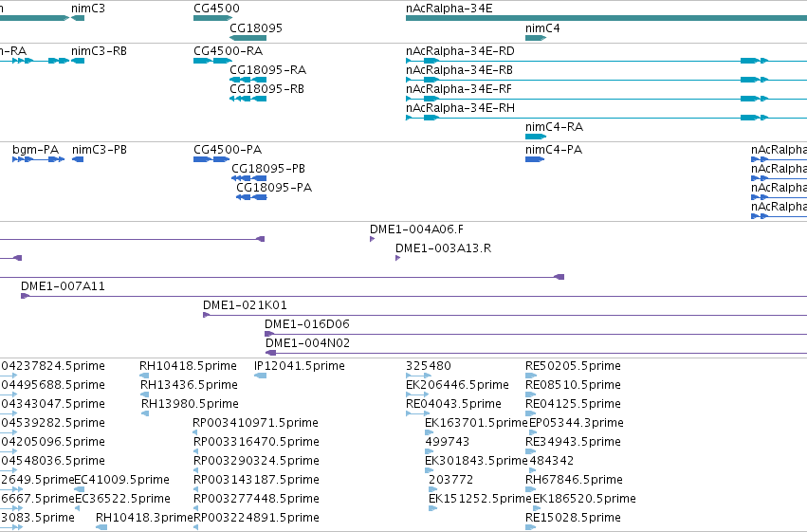This screenshot has height=532, width=807.
Task: Select the DME1-004N02 clone label
Action: click(308, 343)
